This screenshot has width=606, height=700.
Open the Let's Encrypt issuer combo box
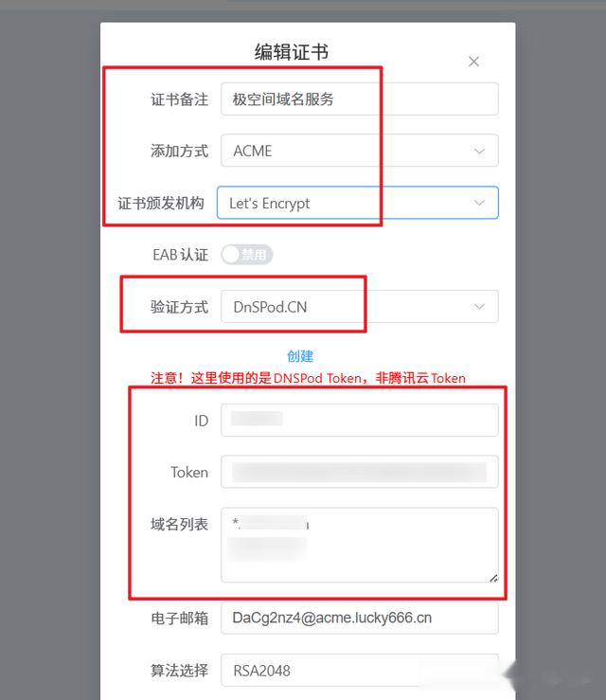[358, 203]
